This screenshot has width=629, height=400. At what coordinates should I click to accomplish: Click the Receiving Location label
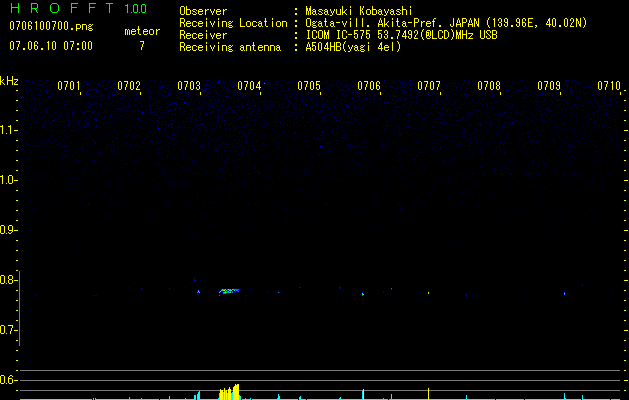(x=233, y=23)
